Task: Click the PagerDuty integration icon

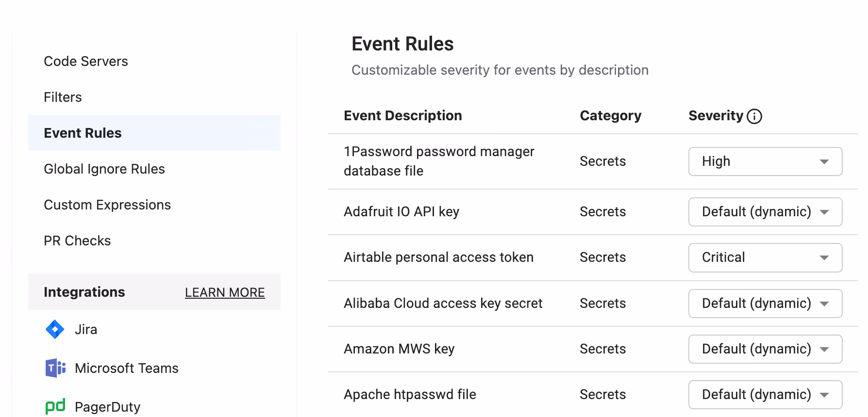Action: 55,406
